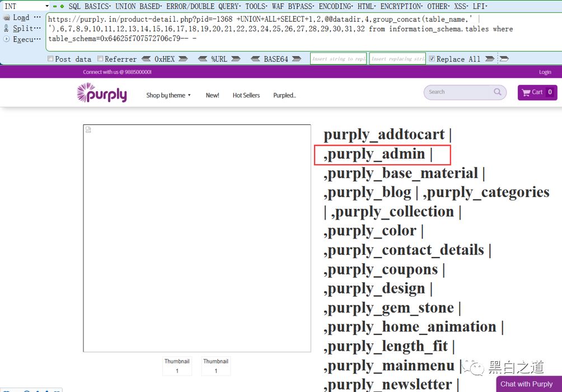Click the 'purply_base_material' text
This screenshot has width=562, height=392.
[403, 174]
